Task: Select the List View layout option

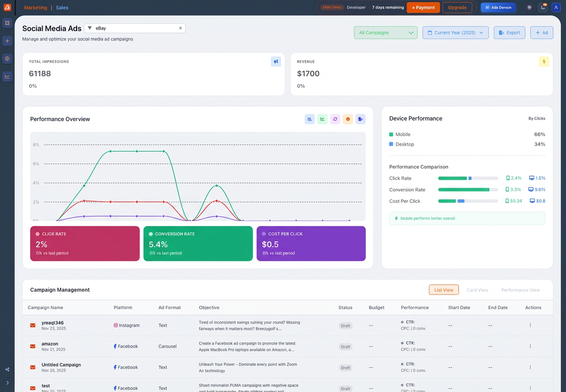Action: [444, 290]
